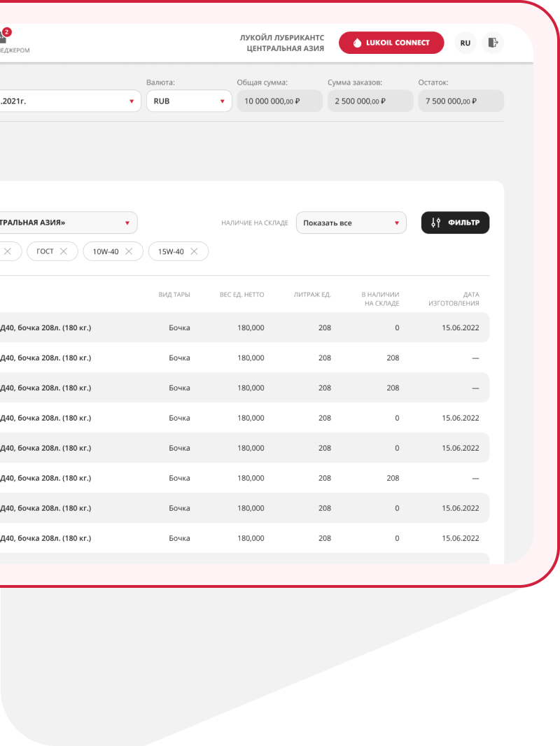Expand the Показать все stock dropdown
This screenshot has width=560, height=746.
(351, 223)
